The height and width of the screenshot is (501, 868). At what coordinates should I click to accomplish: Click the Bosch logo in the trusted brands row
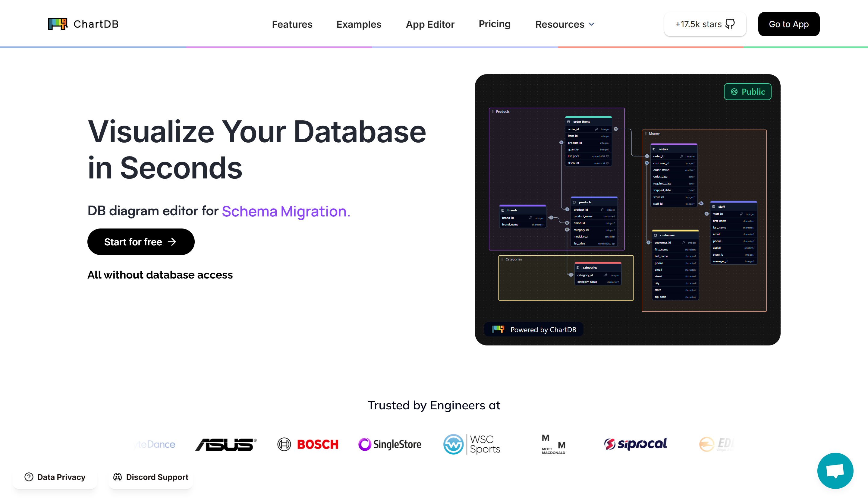(308, 444)
